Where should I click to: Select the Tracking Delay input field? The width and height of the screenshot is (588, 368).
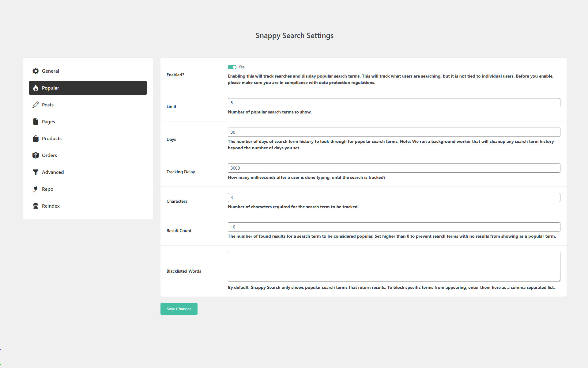click(394, 168)
